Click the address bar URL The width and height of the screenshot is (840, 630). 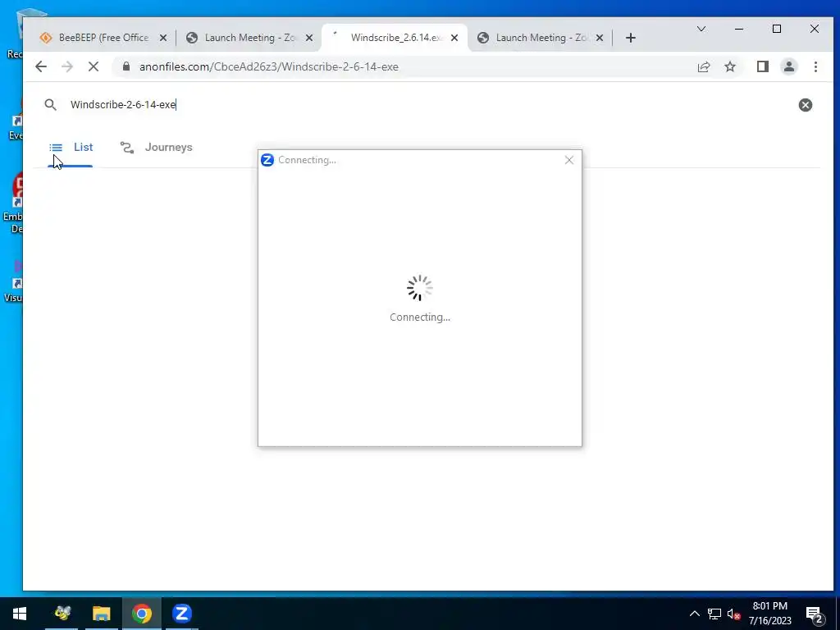point(268,66)
